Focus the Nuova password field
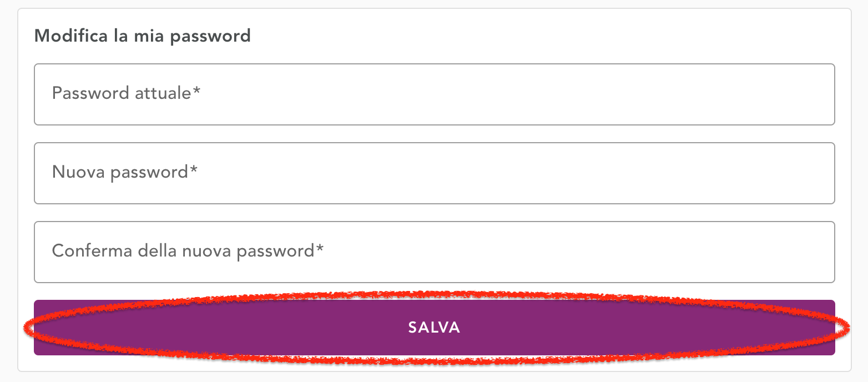 click(x=434, y=173)
